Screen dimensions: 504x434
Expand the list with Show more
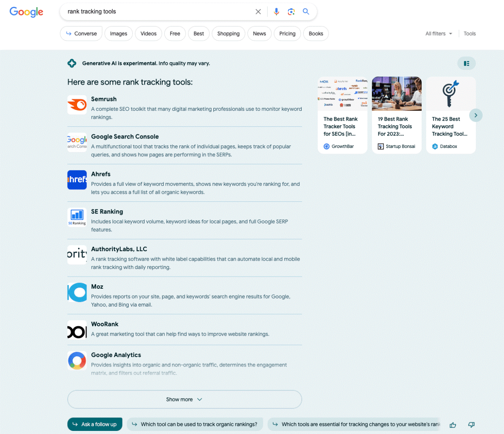click(x=184, y=399)
